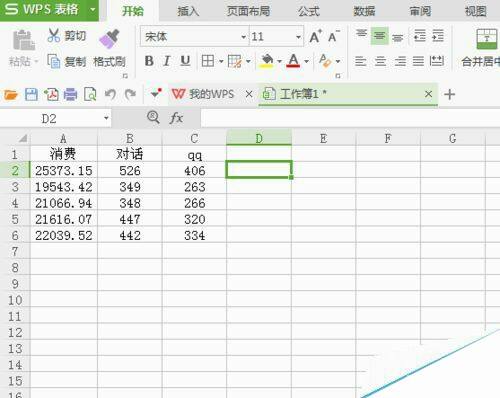Viewport: 500px width, 398px height.
Task: Click the Copy icon
Action: (x=54, y=61)
